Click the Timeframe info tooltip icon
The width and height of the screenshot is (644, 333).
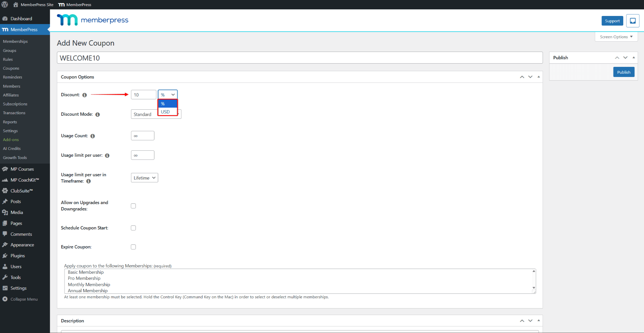pos(88,181)
